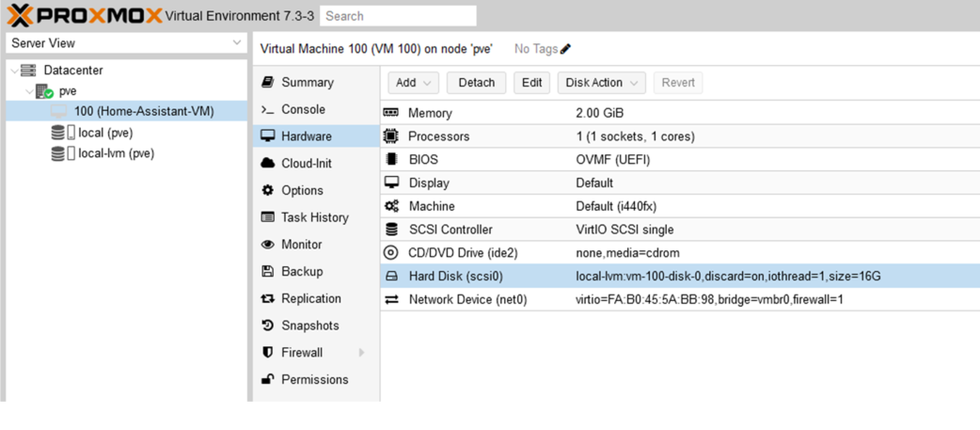Screen dimensions: 980x430
Task: Select local (pve) in the tree
Action: click(126, 133)
